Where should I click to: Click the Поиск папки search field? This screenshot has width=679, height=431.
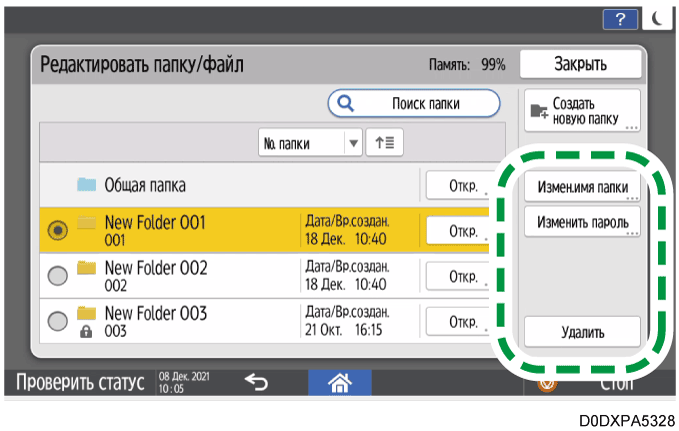[x=414, y=103]
